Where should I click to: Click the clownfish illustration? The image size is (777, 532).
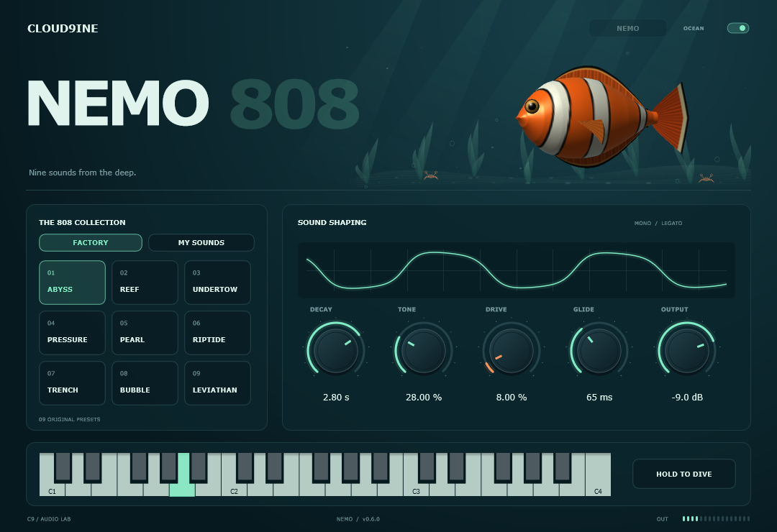click(x=601, y=117)
